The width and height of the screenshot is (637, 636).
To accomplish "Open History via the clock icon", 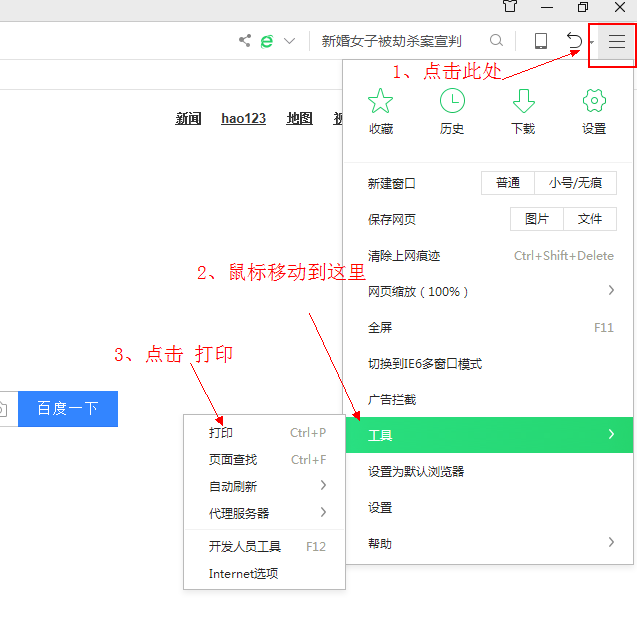I will [x=452, y=110].
